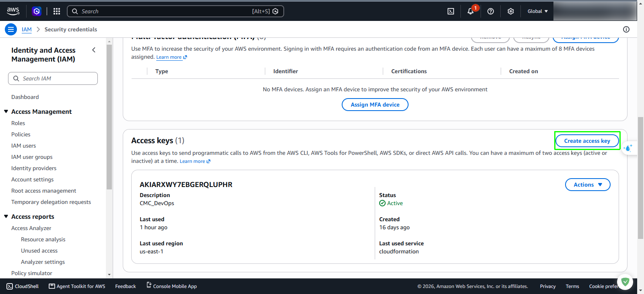Open Roles in the sidebar
This screenshot has height=294, width=644.
[18, 123]
